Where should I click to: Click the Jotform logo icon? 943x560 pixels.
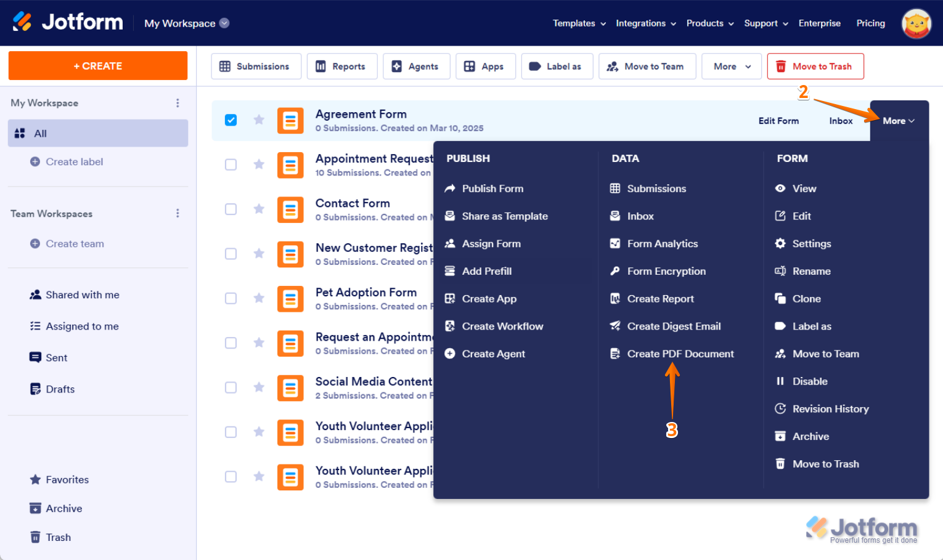[23, 22]
